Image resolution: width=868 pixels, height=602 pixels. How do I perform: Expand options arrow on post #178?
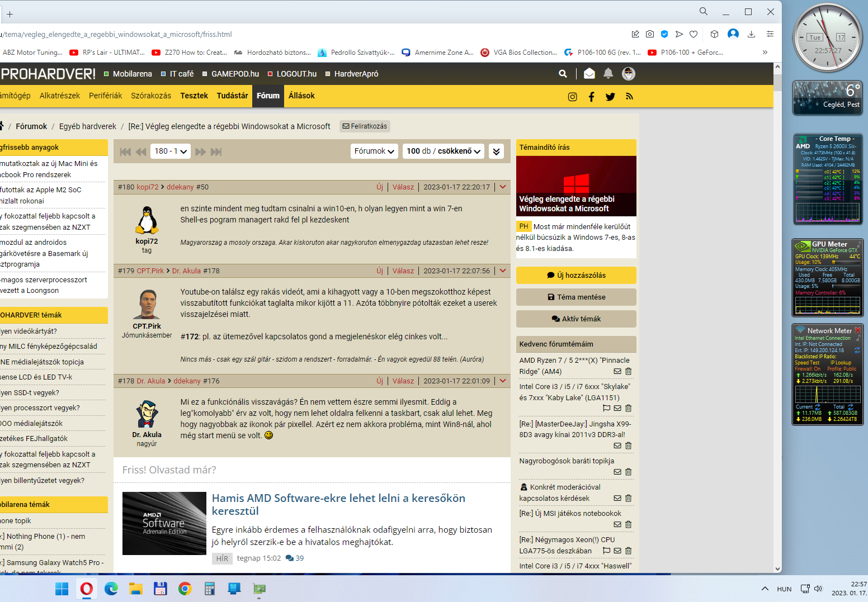[503, 381]
